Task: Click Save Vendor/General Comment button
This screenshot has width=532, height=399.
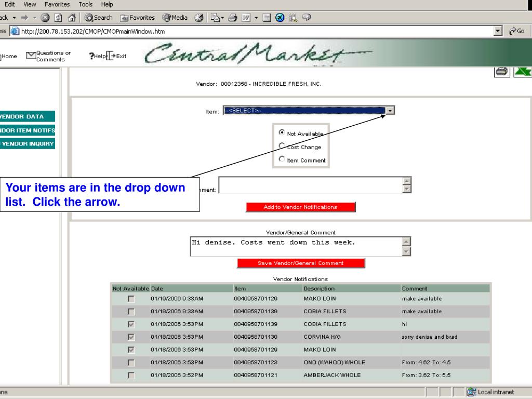Action: [300, 263]
